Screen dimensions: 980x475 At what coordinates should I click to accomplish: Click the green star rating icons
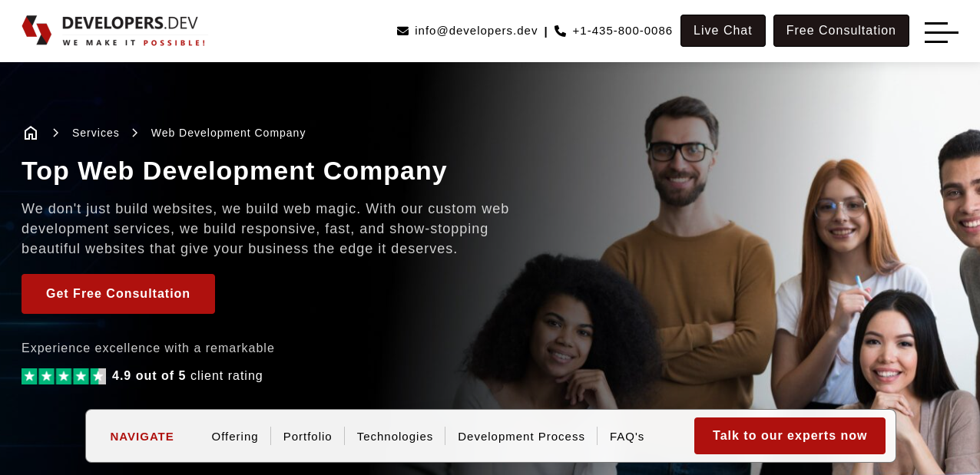64,376
